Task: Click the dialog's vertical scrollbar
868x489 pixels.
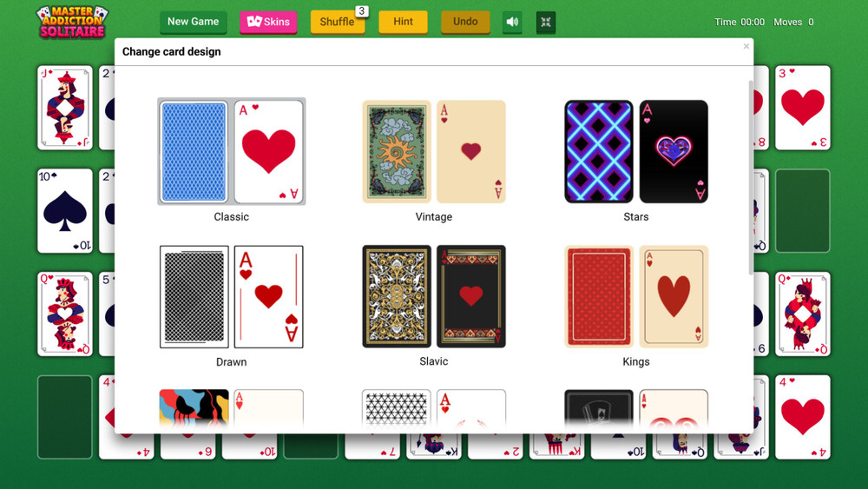Action: click(x=751, y=177)
